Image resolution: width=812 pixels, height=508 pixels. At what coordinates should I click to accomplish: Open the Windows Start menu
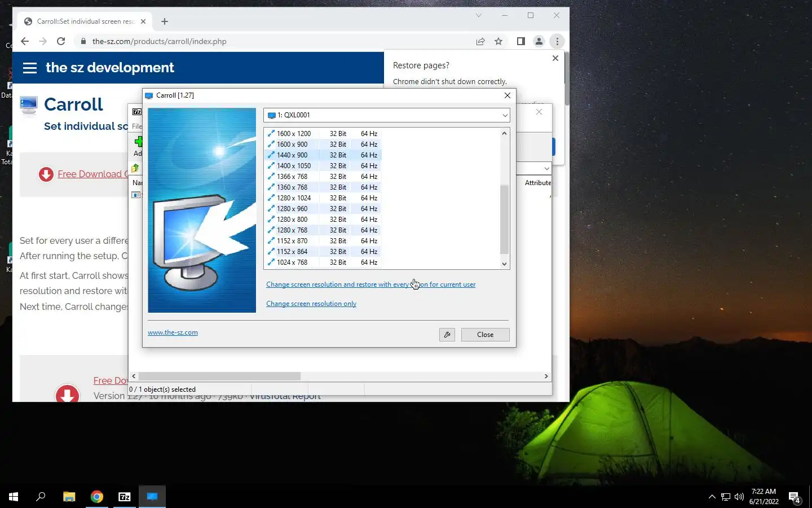tap(14, 497)
